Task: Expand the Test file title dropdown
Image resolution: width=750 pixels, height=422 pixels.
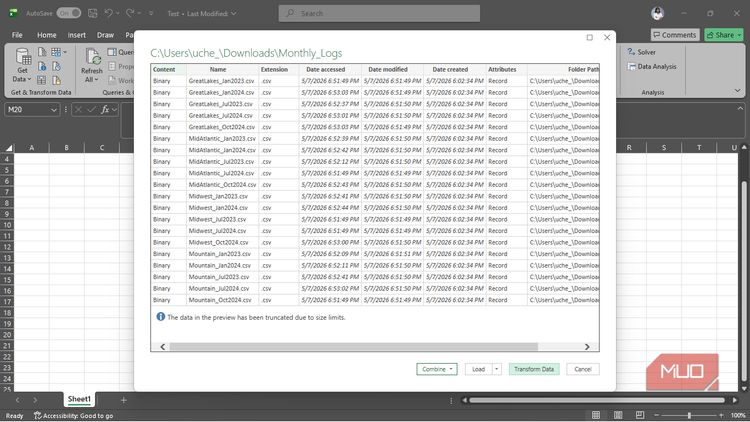Action: (233, 14)
